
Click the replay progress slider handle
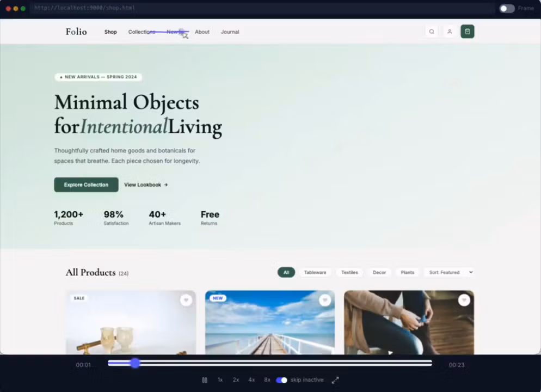pyautogui.click(x=135, y=363)
